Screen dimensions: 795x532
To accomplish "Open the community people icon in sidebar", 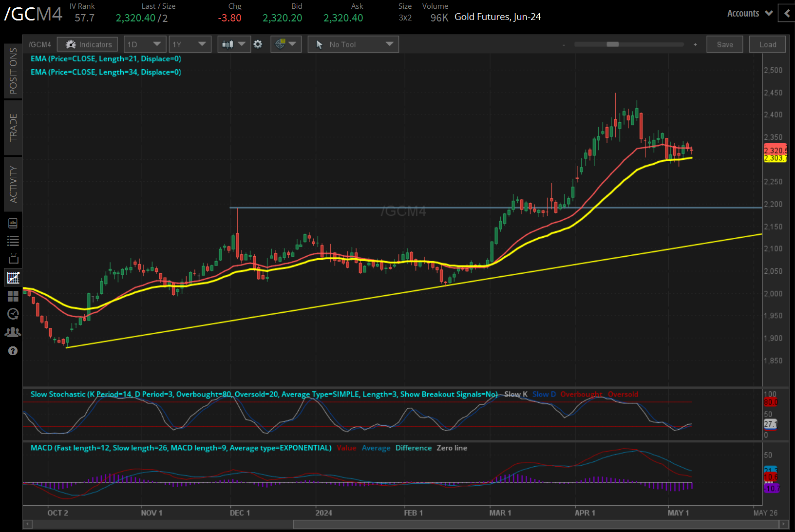I will click(13, 332).
